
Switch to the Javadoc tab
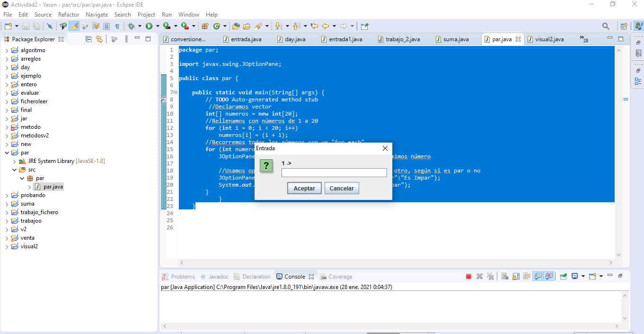(214, 277)
